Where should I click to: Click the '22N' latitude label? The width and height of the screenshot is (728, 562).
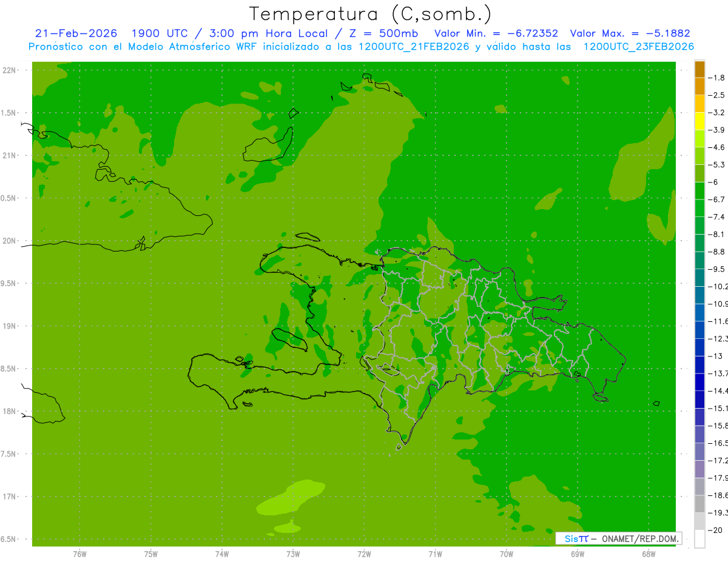pyautogui.click(x=10, y=70)
